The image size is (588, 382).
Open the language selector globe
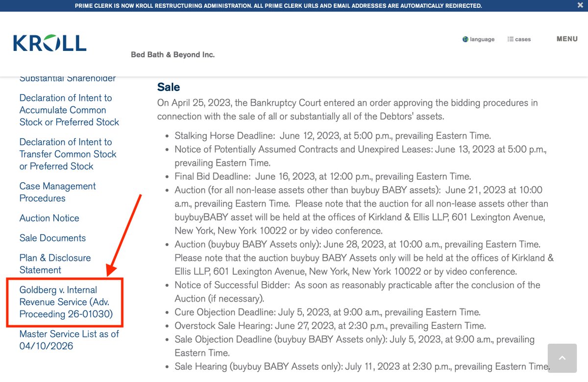point(478,39)
